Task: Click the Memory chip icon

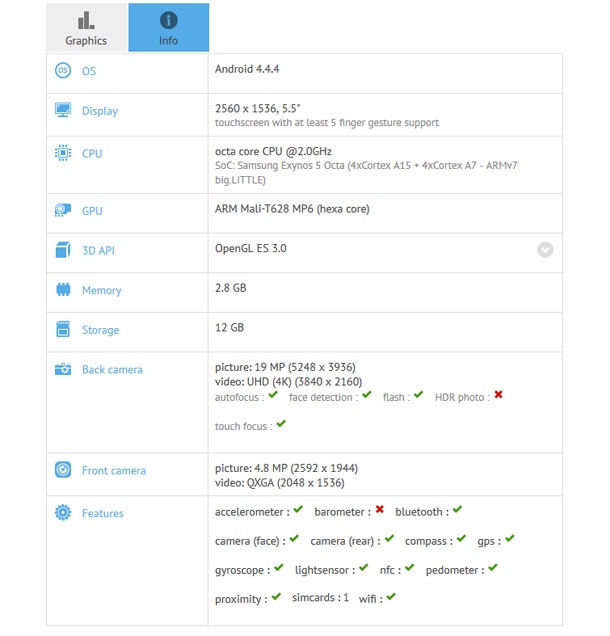Action: pyautogui.click(x=63, y=290)
